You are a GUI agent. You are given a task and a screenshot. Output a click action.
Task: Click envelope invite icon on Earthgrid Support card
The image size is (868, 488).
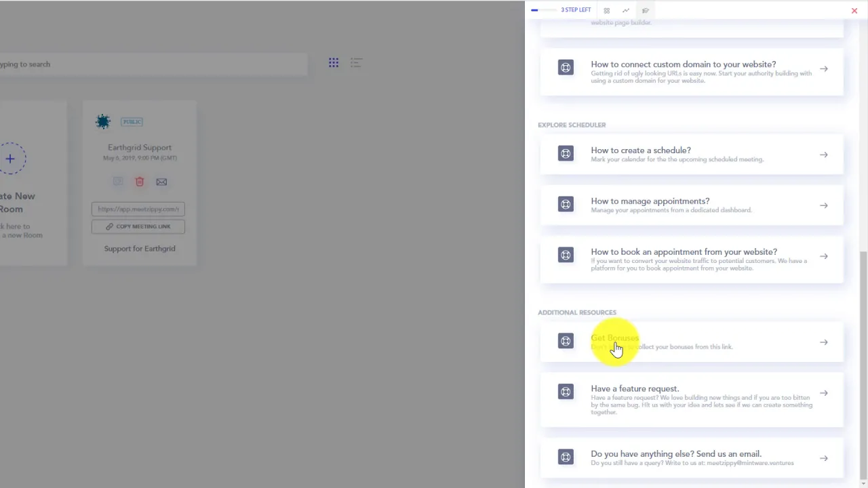(161, 182)
